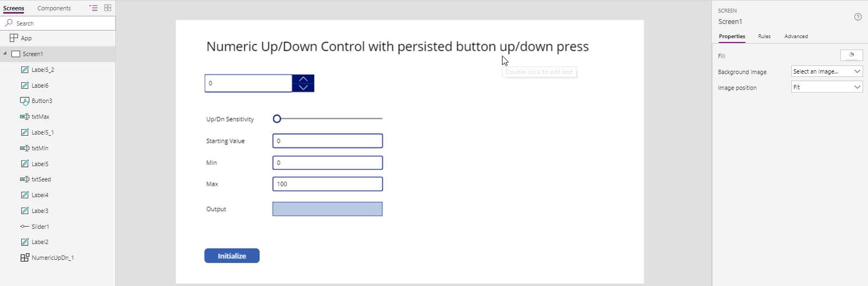The image size is (868, 286).
Task: Click the NumericUpDn_1 component icon
Action: [x=24, y=258]
